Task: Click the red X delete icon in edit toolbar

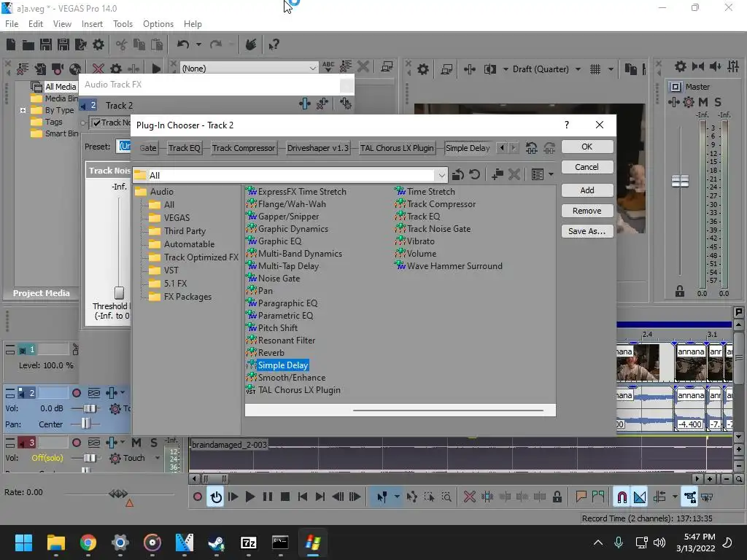Action: point(469,497)
